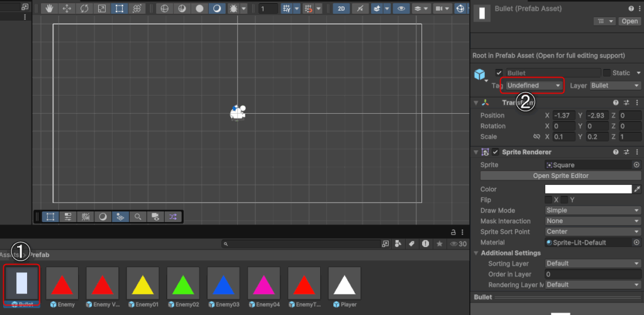The image size is (644, 315).
Task: Select the Transform tool
Action: (x=136, y=9)
